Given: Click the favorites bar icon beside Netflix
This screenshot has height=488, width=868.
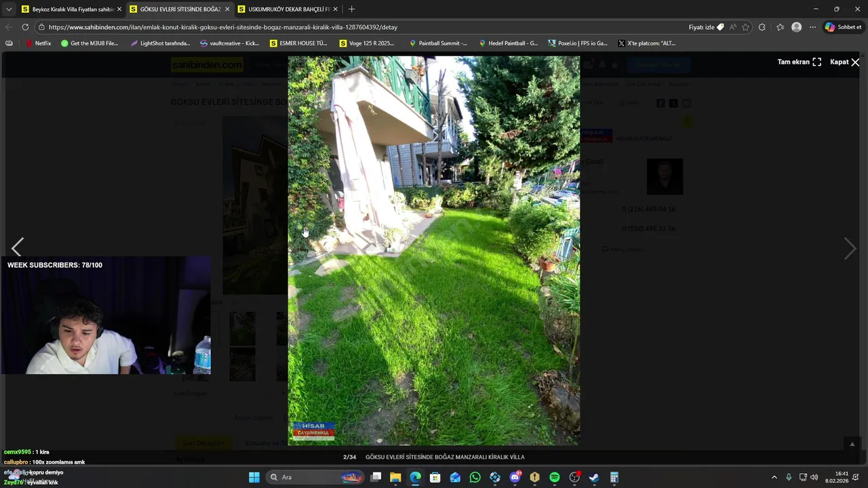Looking at the screenshot, I should pos(9,43).
